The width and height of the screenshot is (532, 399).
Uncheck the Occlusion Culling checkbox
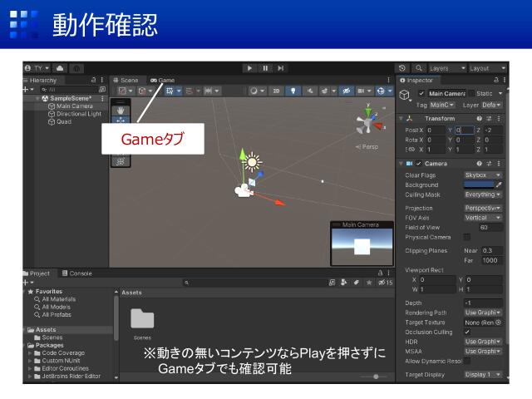click(x=467, y=332)
